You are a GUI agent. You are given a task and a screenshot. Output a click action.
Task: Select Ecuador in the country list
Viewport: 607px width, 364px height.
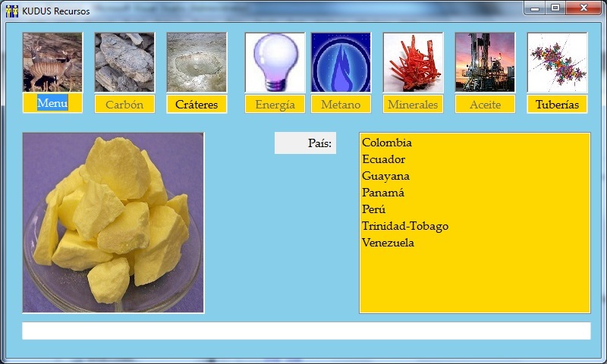(475, 159)
